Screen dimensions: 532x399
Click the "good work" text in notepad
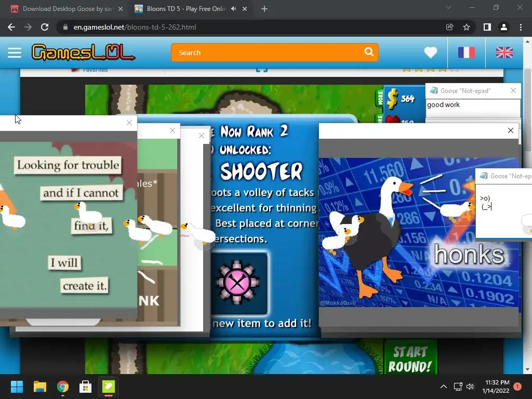pos(443,105)
